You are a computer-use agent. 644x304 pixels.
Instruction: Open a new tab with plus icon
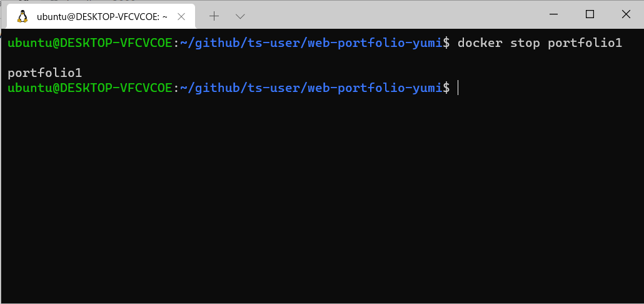[x=214, y=16]
